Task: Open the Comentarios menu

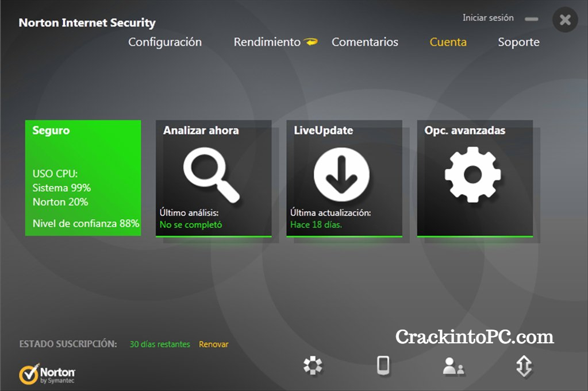Action: pyautogui.click(x=365, y=42)
